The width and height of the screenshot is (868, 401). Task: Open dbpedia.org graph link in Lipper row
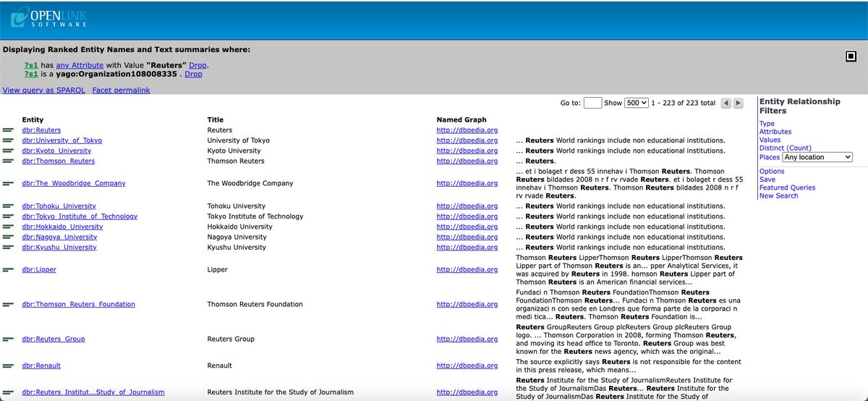[467, 270]
